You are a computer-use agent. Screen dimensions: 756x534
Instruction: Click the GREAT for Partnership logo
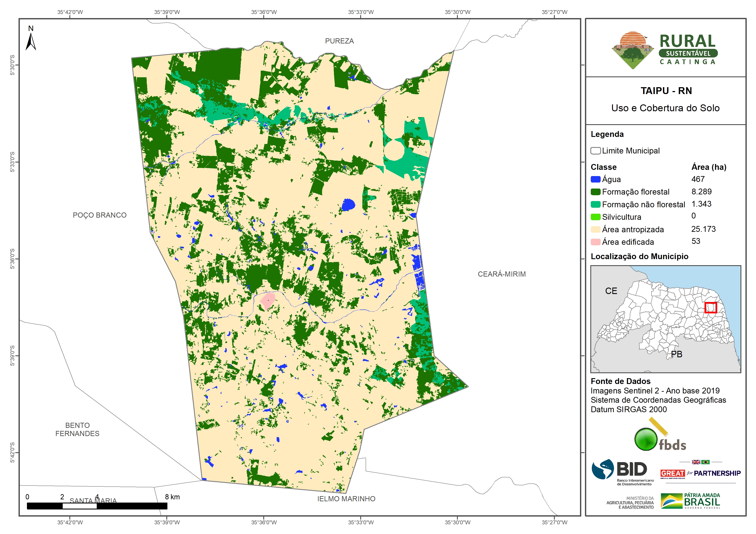coord(700,473)
